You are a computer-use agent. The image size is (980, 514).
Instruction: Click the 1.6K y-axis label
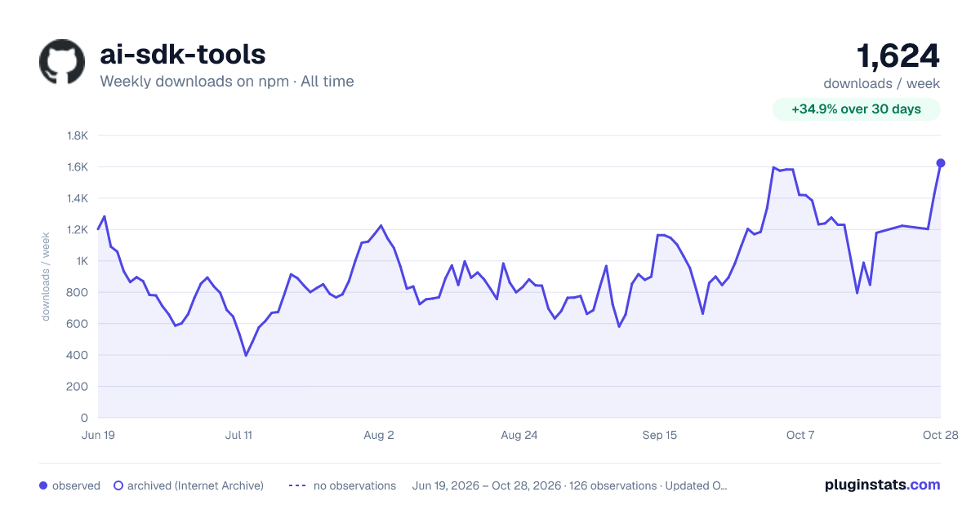tap(78, 167)
